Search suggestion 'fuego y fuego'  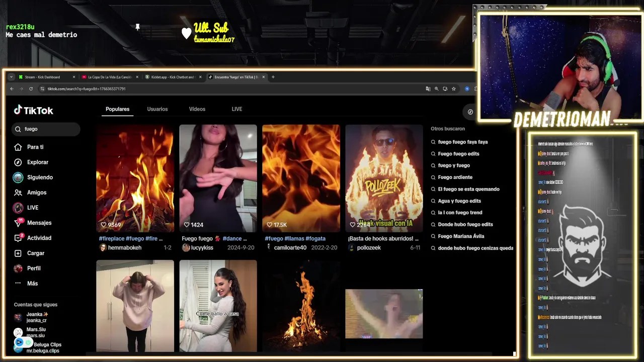pyautogui.click(x=454, y=165)
